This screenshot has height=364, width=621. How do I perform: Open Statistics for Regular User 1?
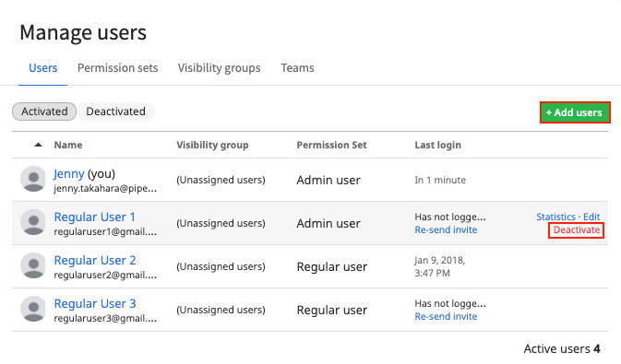tap(555, 217)
